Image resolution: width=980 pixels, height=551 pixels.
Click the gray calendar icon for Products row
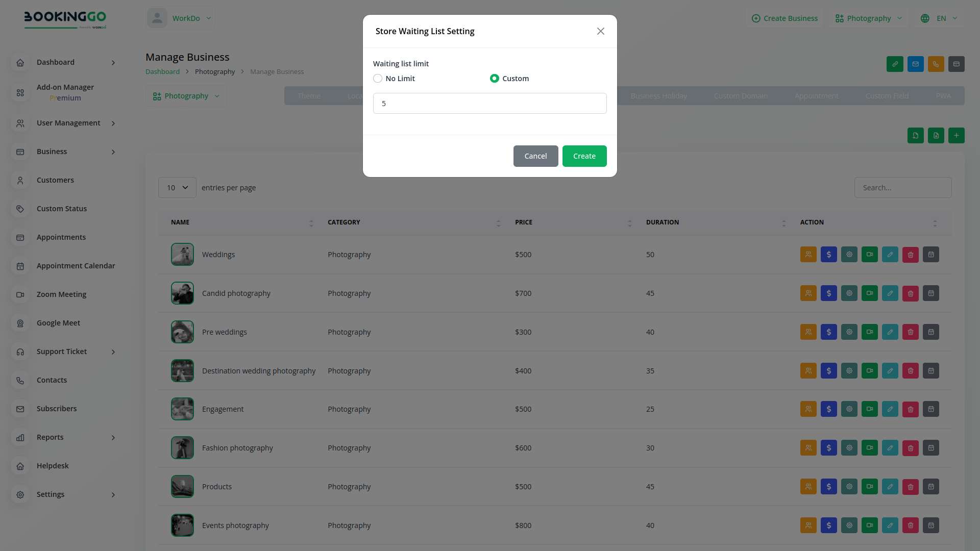coord(930,487)
